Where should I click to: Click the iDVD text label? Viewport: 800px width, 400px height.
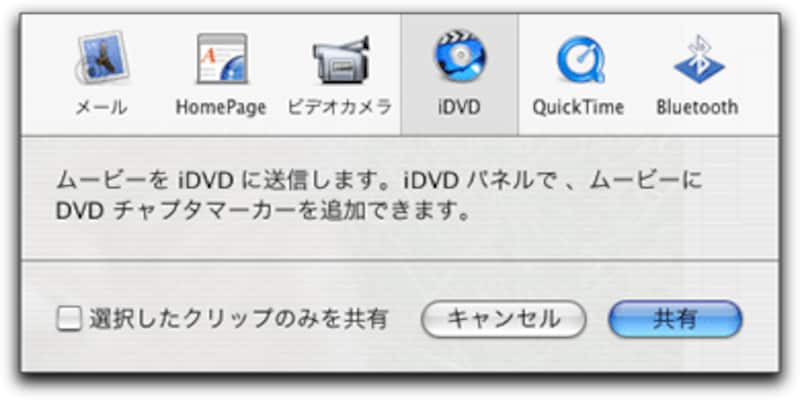(459, 107)
